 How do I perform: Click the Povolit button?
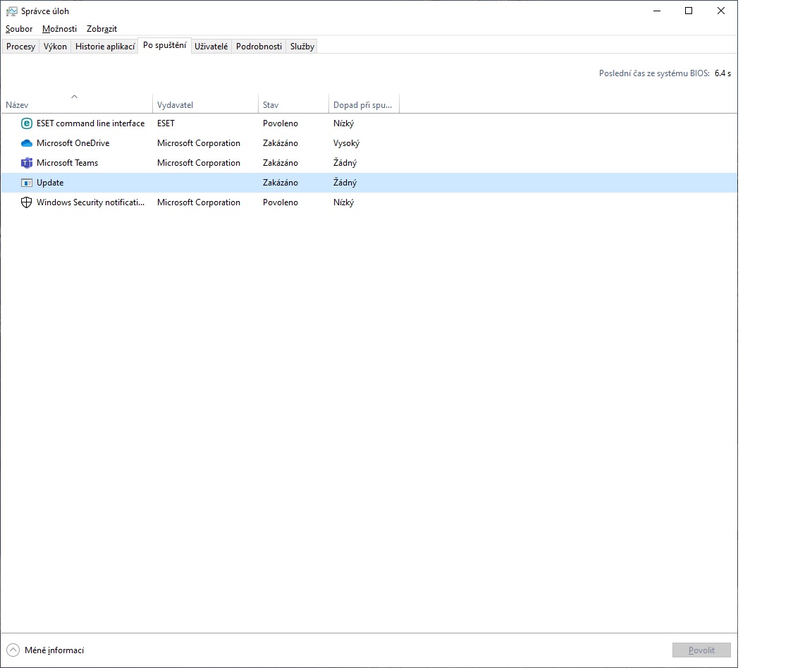tap(701, 650)
